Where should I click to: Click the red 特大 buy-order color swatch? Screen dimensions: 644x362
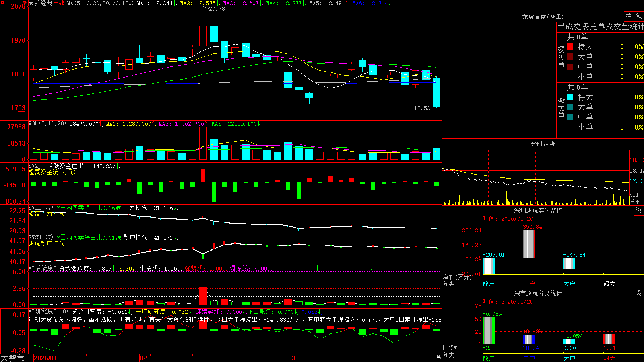(570, 47)
